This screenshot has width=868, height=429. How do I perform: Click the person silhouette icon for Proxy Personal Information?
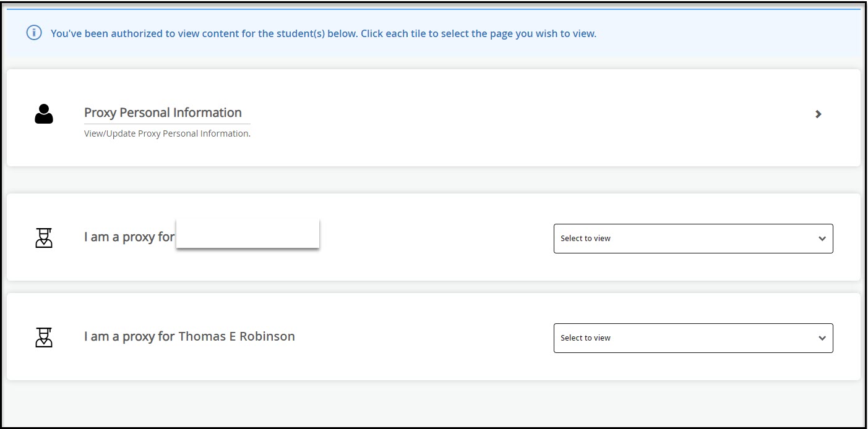pos(44,114)
